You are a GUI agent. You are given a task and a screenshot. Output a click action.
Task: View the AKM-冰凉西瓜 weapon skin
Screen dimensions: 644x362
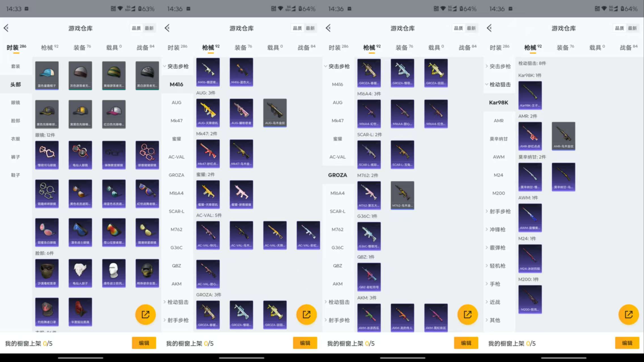click(x=369, y=317)
